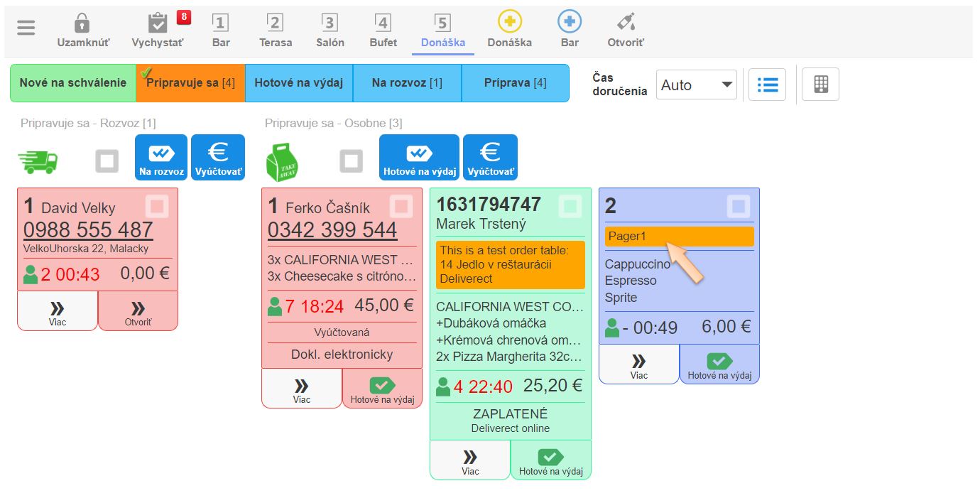Click the Uzamknúť lock icon
Viewport: 980px width, 498px height.
coord(82,23)
